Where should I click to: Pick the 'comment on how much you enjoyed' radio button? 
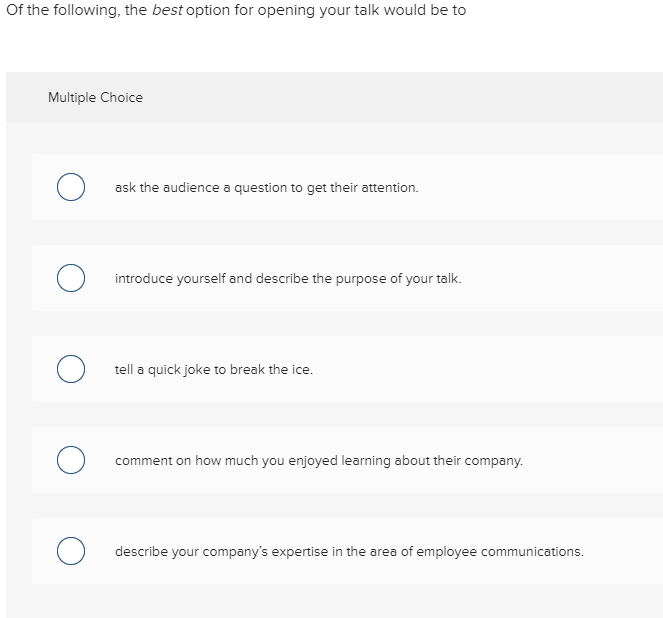tap(70, 461)
